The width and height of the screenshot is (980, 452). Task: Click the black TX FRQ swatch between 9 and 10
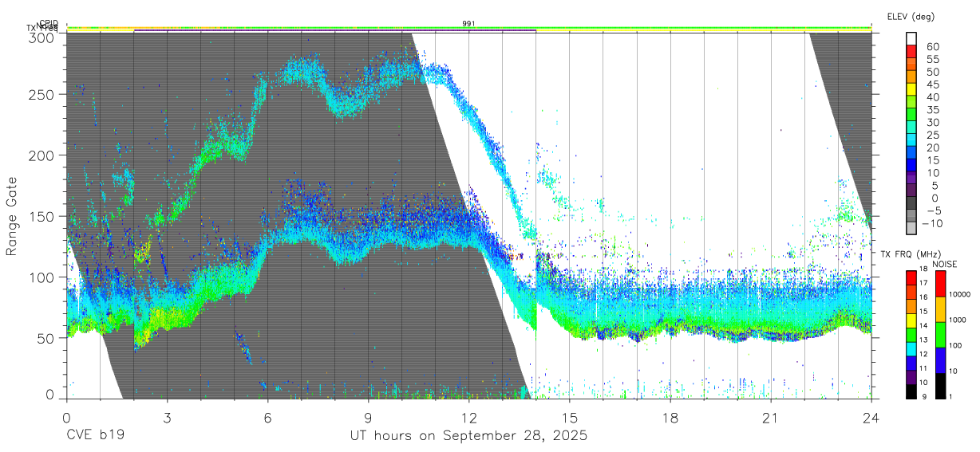[x=911, y=390]
